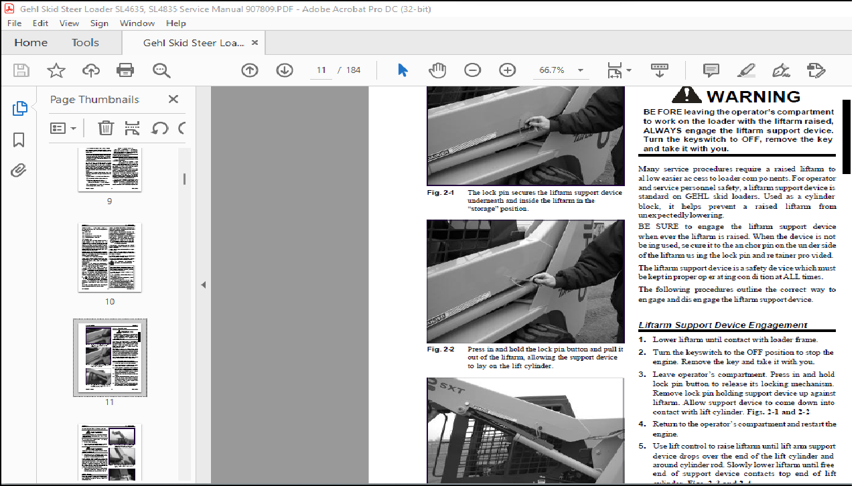
Task: Click the thumbnail panel scrollbar handle
Action: 184,179
